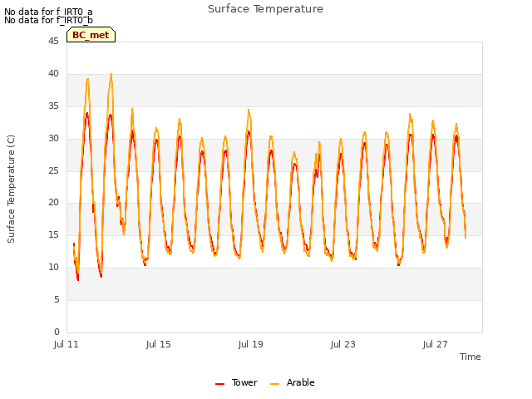532x399 pixels.
Task: Click the 20 y-axis tick label
Action: 53,203
